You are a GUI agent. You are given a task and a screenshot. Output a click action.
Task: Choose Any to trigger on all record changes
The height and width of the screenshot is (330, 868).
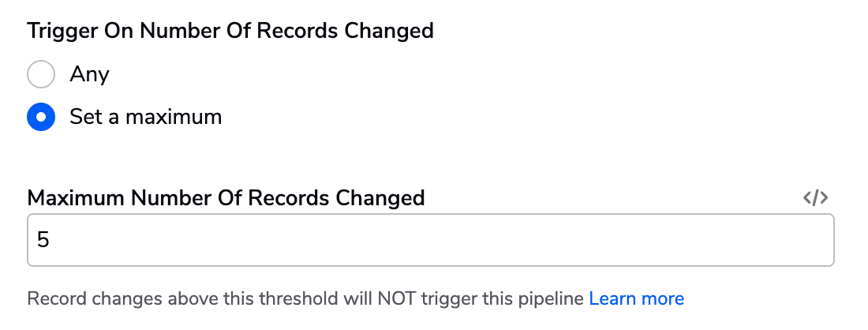(x=41, y=74)
